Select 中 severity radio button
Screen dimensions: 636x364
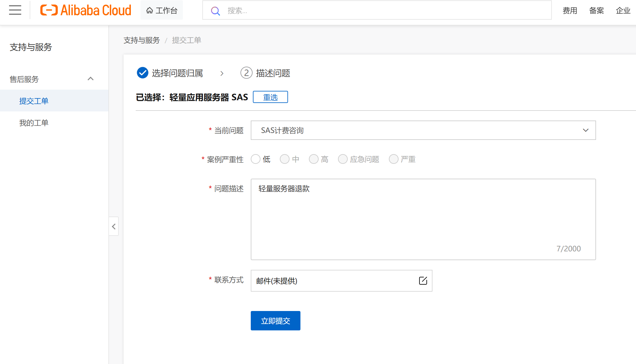285,159
